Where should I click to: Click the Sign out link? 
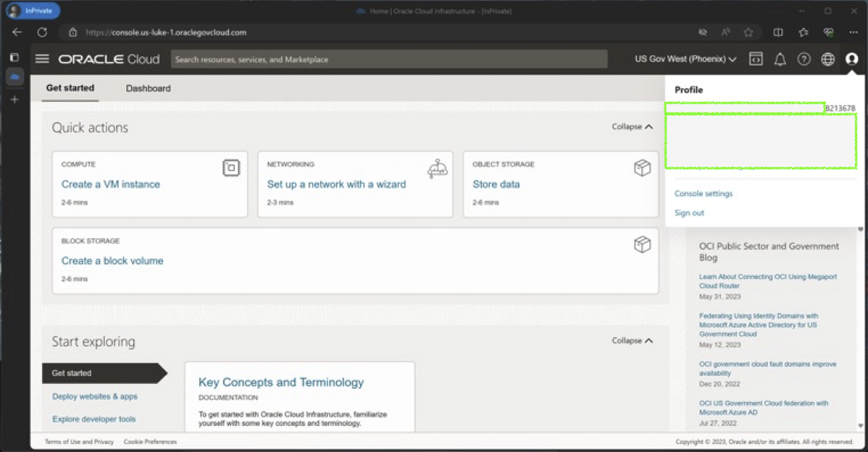(689, 213)
